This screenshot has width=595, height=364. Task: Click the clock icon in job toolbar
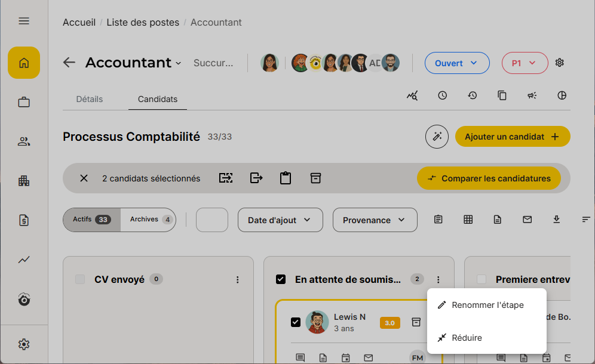[x=443, y=95]
